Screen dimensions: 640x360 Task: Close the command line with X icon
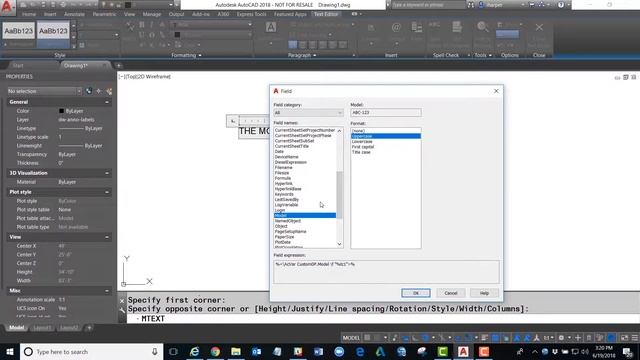point(122,301)
